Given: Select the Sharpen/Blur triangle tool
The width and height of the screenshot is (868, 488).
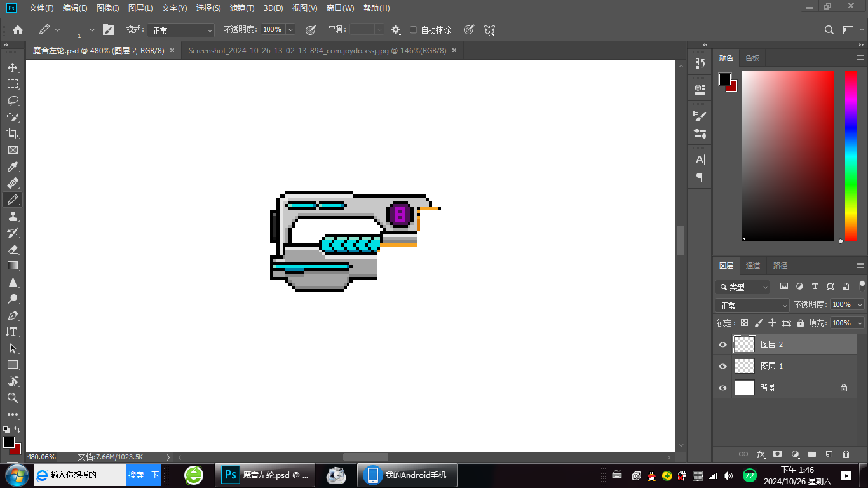Looking at the screenshot, I should click(12, 282).
